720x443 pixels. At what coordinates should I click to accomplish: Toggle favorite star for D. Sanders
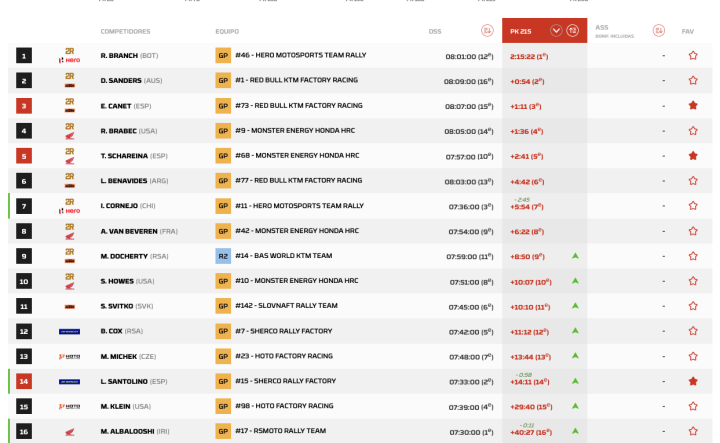(x=693, y=80)
